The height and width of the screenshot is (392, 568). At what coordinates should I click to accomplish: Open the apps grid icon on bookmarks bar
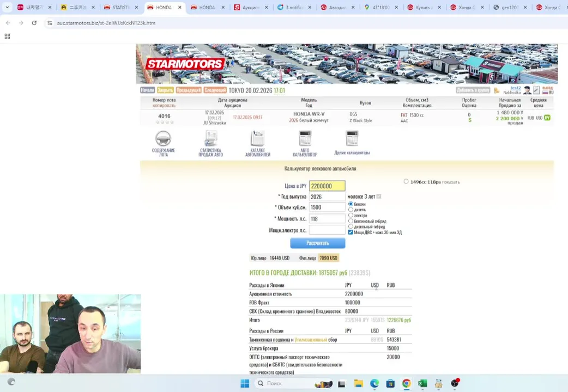pyautogui.click(x=7, y=36)
